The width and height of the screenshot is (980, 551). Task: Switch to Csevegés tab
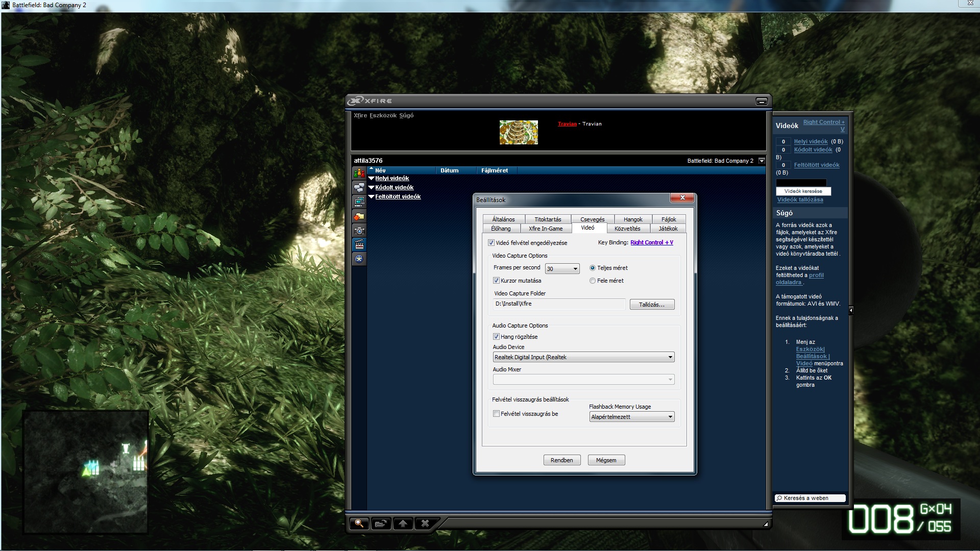pyautogui.click(x=593, y=219)
